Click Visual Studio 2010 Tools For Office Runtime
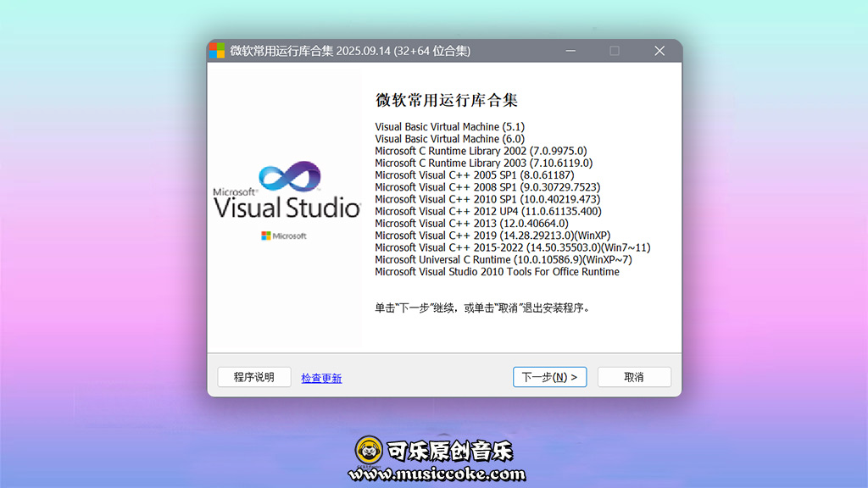Screen dimensions: 868x488 (x=497, y=272)
